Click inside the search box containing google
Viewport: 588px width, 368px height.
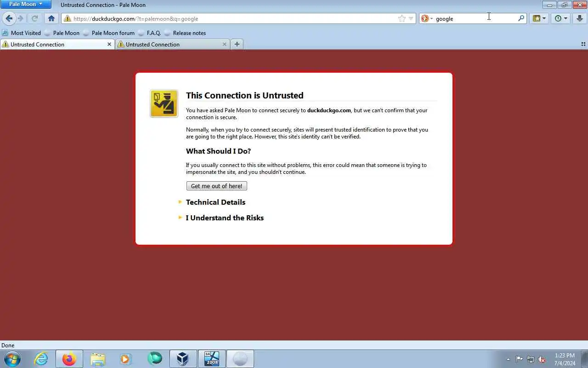(475, 19)
